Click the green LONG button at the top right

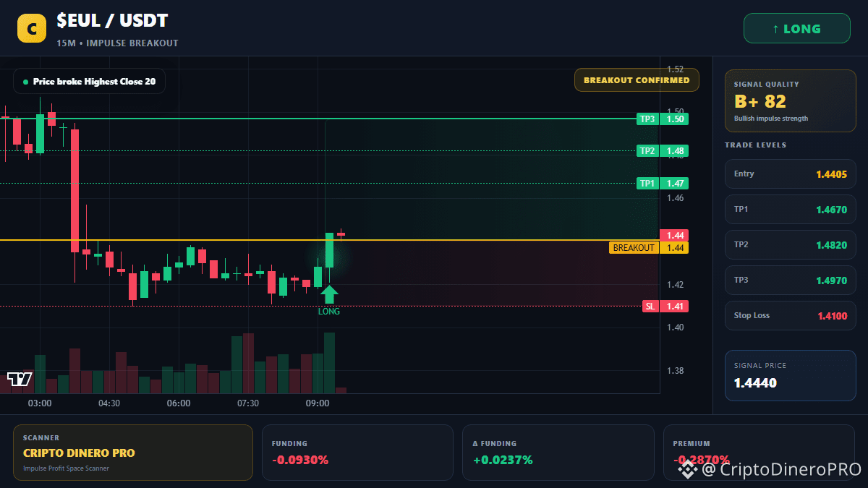[x=796, y=29]
